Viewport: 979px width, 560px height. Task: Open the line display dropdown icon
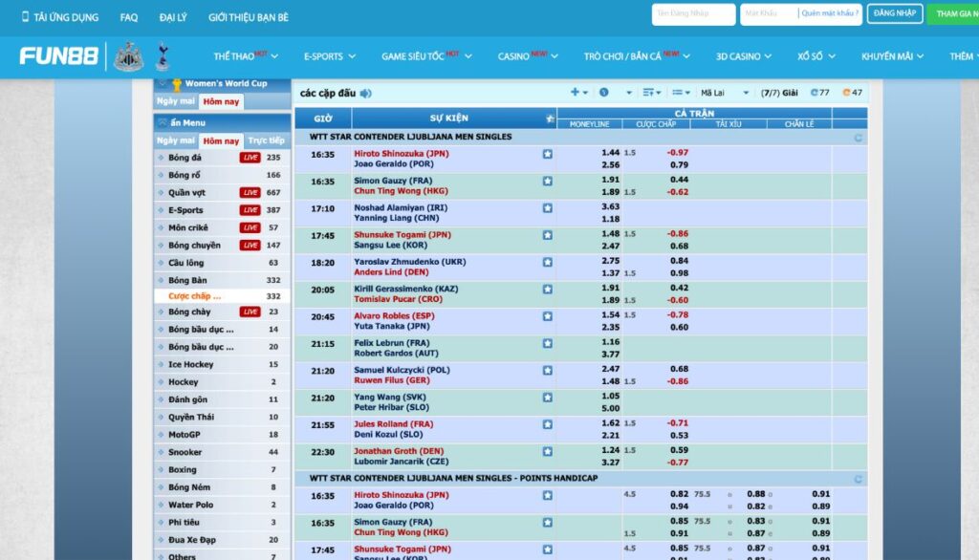point(681,93)
